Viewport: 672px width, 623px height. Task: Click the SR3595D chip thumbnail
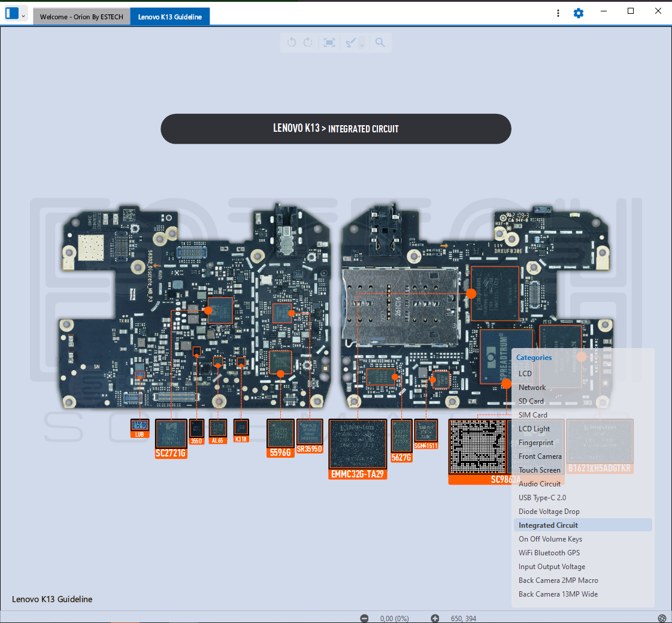tap(310, 436)
